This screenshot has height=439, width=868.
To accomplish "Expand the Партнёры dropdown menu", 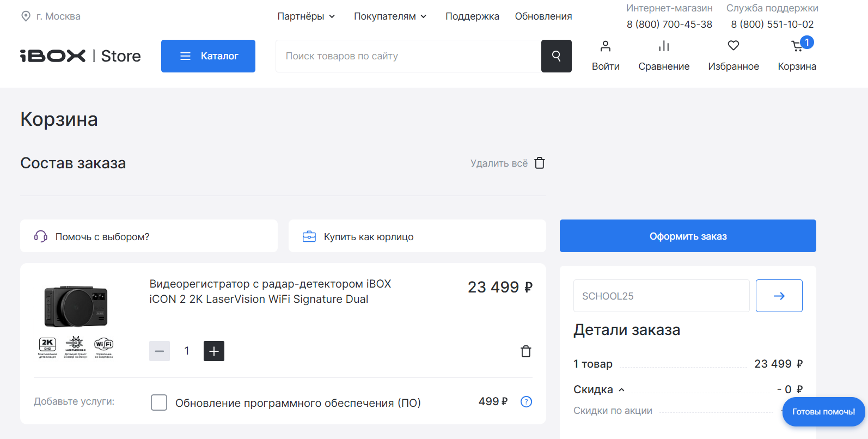I will pos(306,16).
